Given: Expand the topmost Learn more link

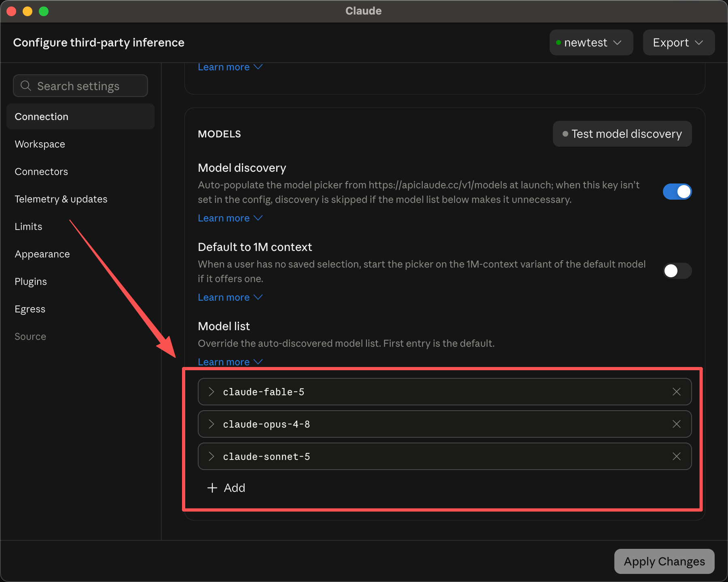Looking at the screenshot, I should click(230, 67).
